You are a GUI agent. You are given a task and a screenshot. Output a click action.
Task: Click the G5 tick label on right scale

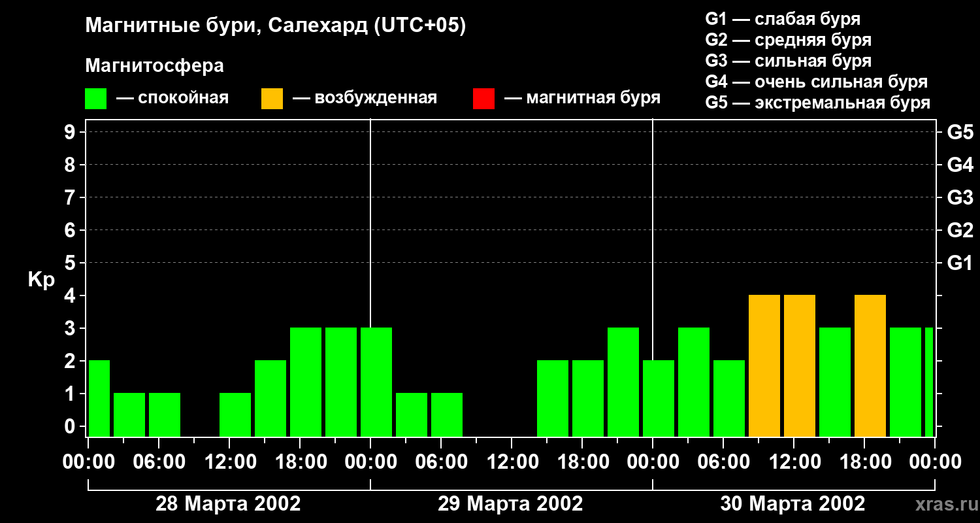960,132
